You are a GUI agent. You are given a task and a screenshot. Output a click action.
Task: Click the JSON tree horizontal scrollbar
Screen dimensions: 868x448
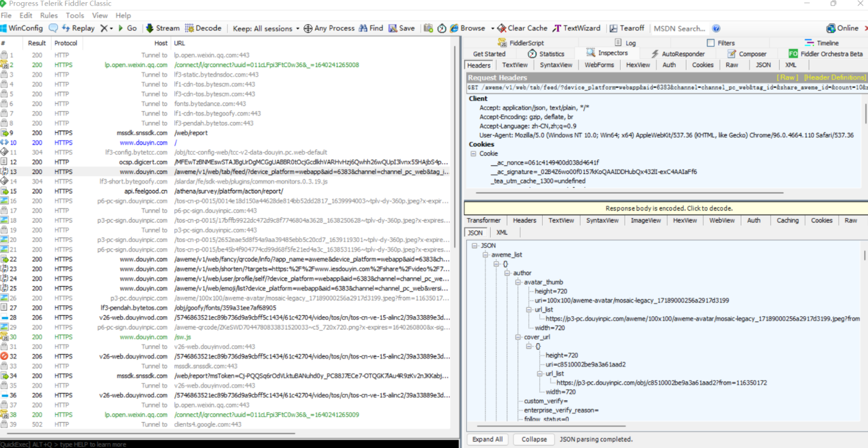pyautogui.click(x=552, y=425)
